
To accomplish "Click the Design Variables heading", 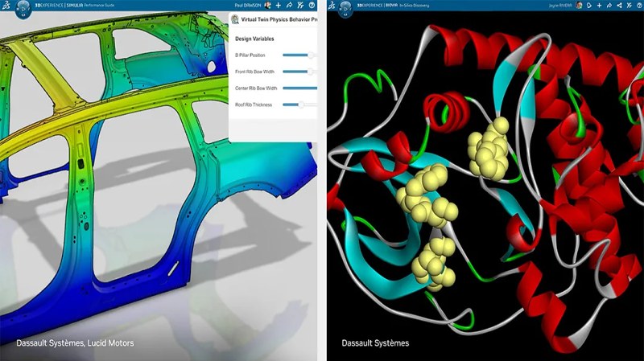I will click(x=254, y=39).
